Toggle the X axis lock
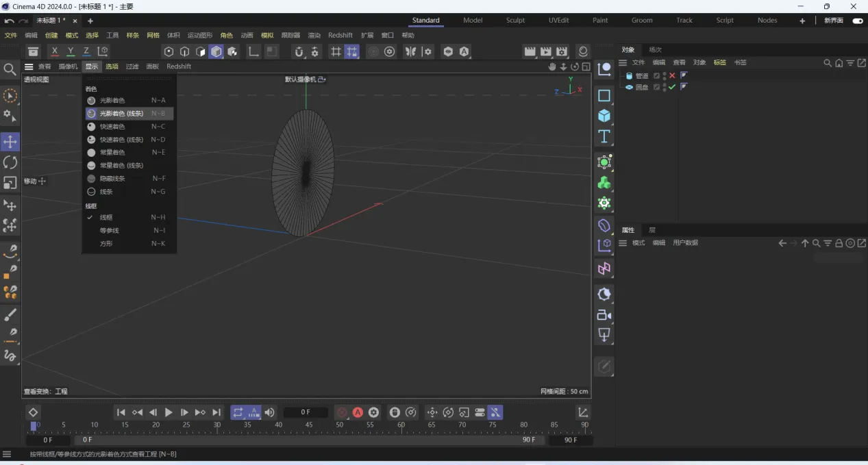 [x=55, y=51]
